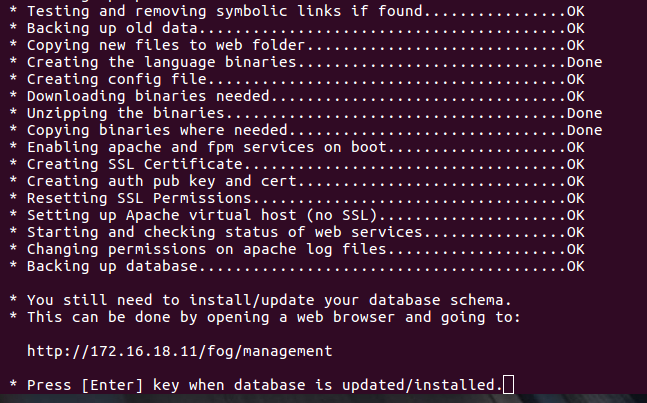The width and height of the screenshot is (647, 403).
Task: Click the 'Creating SSL Certificate' line
Action: pyautogui.click(x=297, y=164)
